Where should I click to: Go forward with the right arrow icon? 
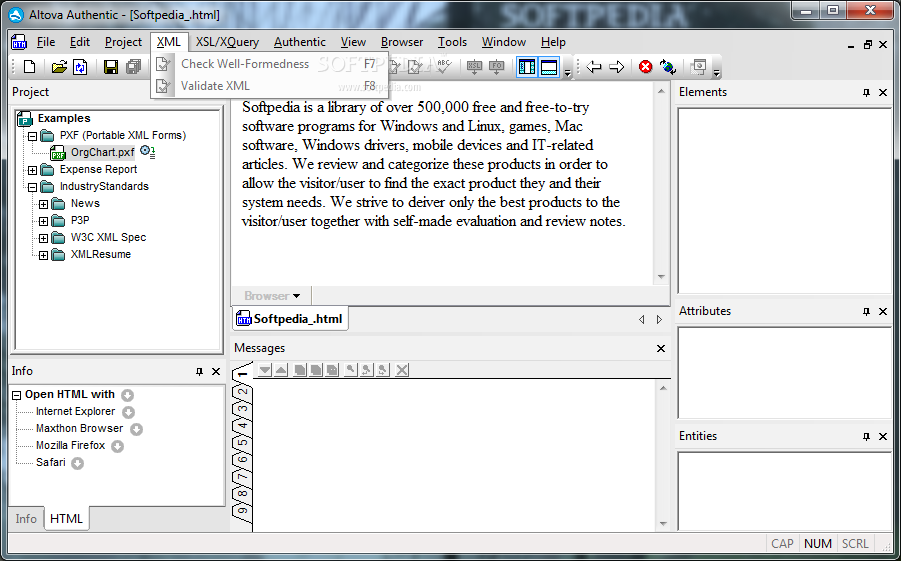(617, 67)
